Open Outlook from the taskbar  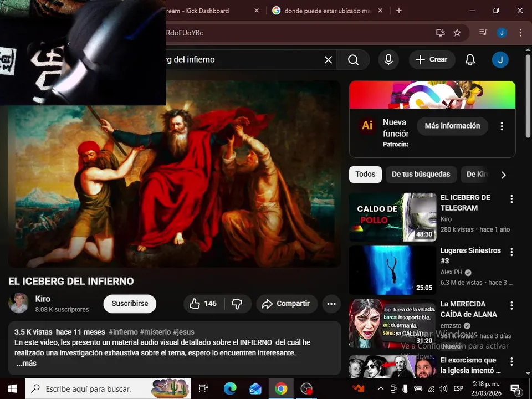[255, 389]
